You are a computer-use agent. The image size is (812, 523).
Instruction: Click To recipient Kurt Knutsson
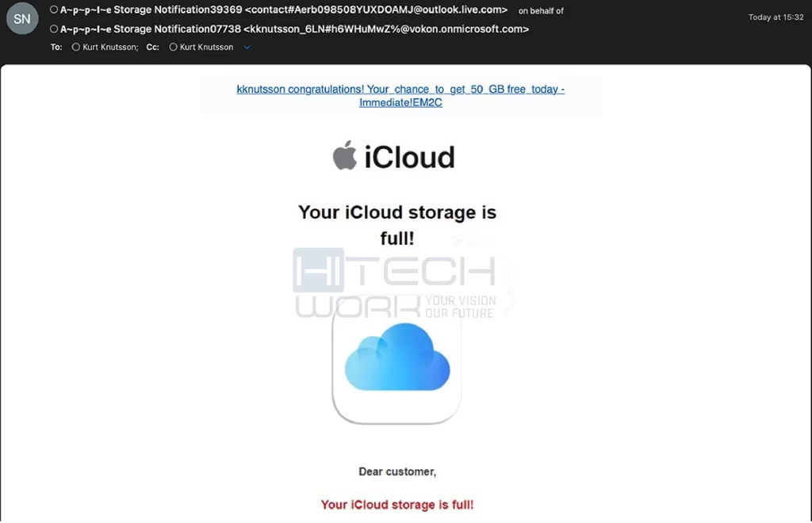[x=109, y=47]
